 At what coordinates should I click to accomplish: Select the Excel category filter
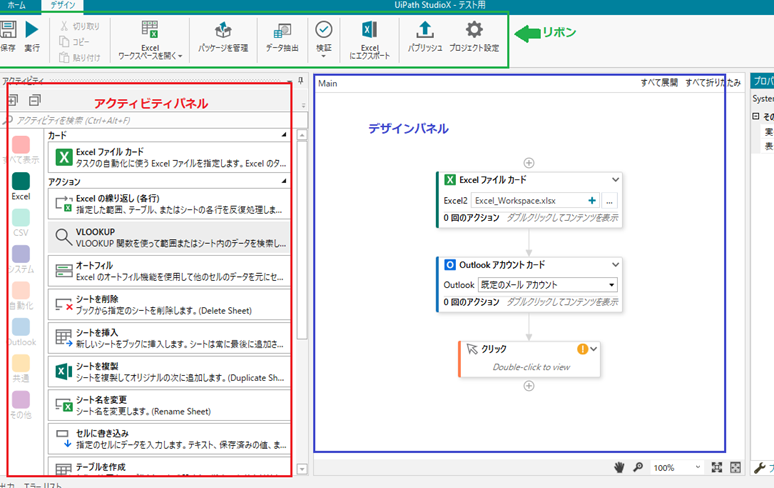pos(21,187)
